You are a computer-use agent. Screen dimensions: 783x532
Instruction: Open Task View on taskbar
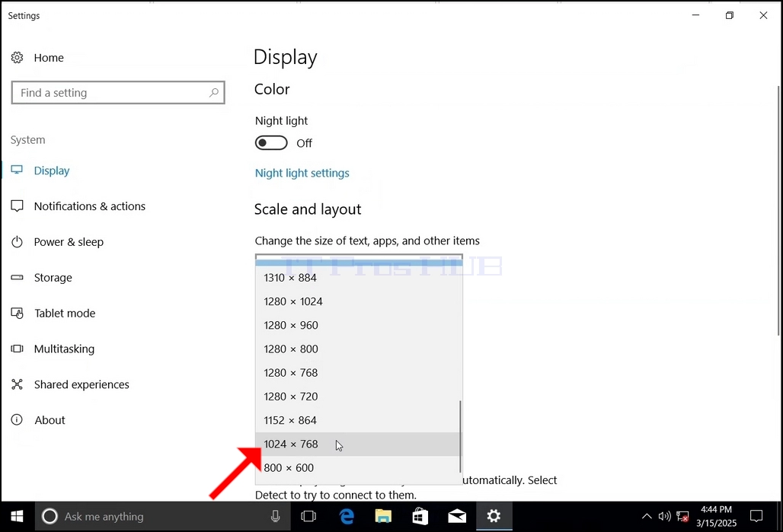pos(308,517)
